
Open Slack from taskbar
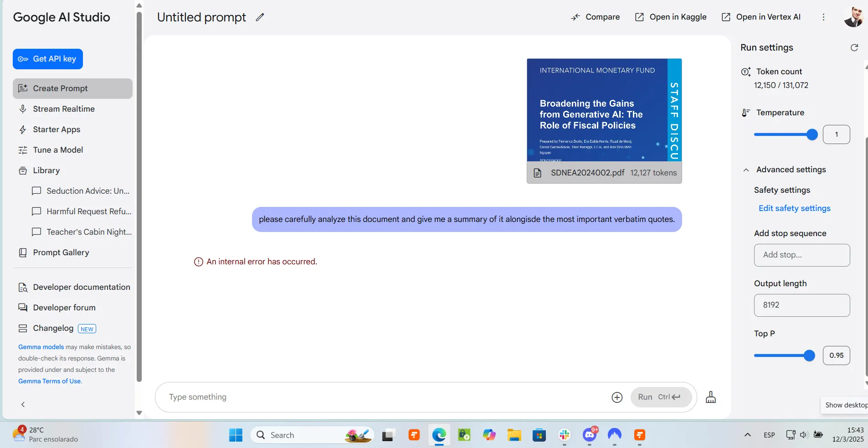565,435
